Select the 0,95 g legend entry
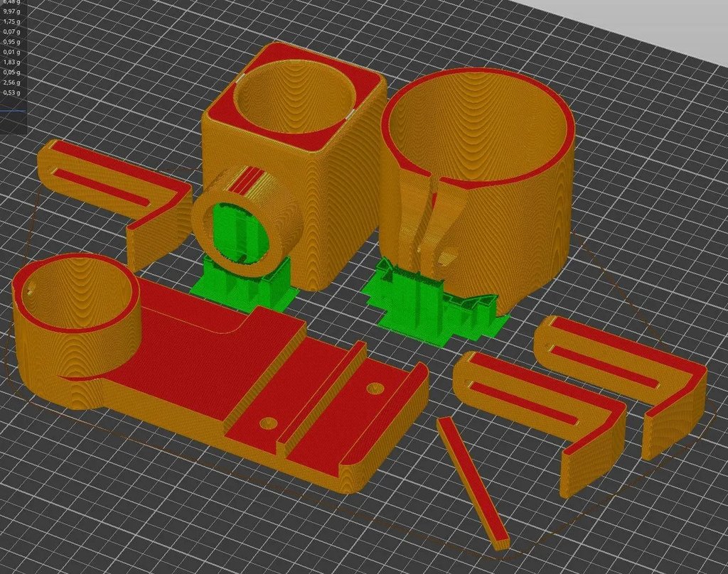The width and height of the screenshot is (728, 574). (x=13, y=41)
